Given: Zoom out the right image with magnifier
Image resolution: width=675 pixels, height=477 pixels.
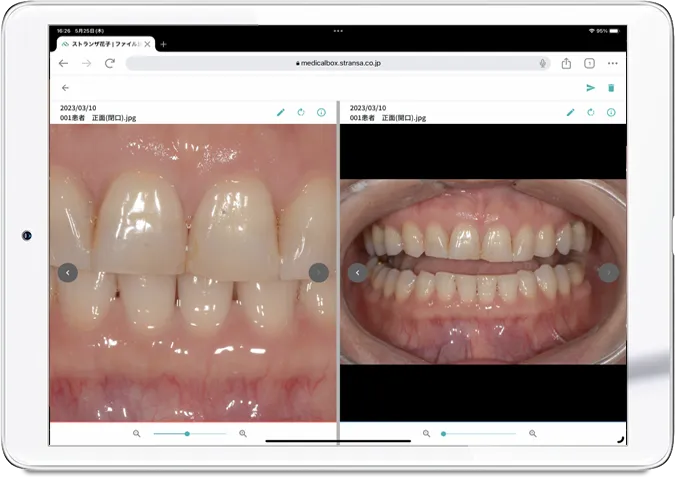Looking at the screenshot, I should tap(426, 434).
